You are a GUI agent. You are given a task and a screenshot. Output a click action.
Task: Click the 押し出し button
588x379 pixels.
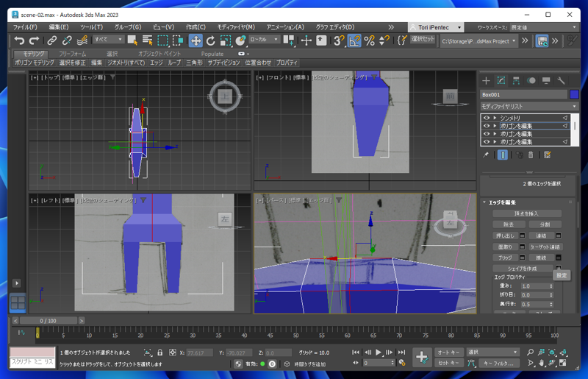(505, 235)
